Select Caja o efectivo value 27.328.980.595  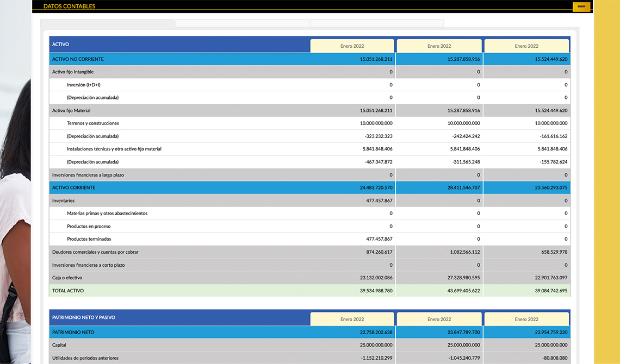(x=463, y=278)
